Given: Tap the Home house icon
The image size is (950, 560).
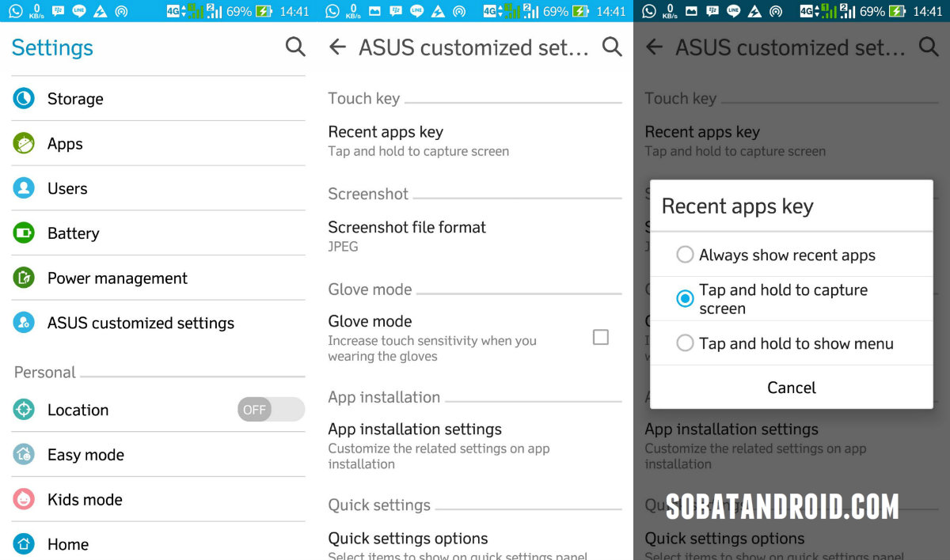Looking at the screenshot, I should (24, 544).
